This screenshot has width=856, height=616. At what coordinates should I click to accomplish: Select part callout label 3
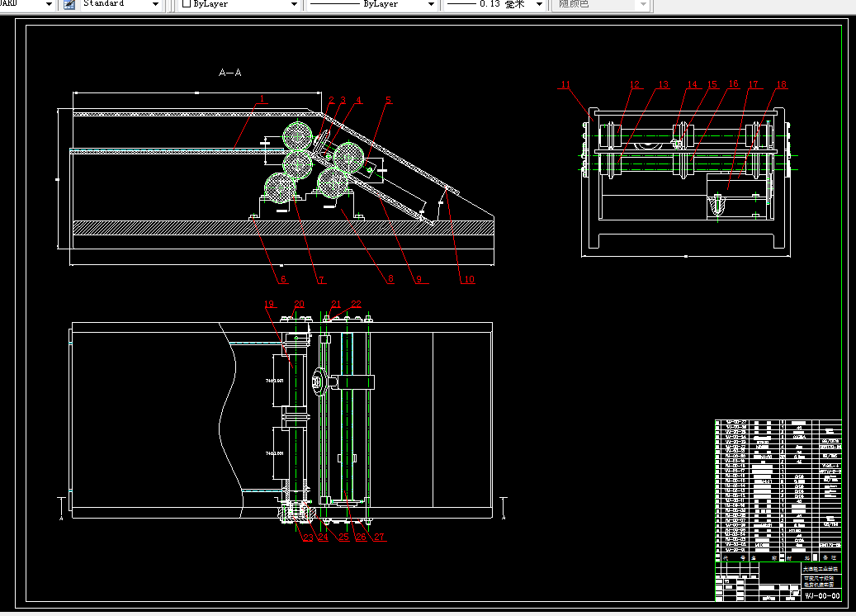coord(343,100)
